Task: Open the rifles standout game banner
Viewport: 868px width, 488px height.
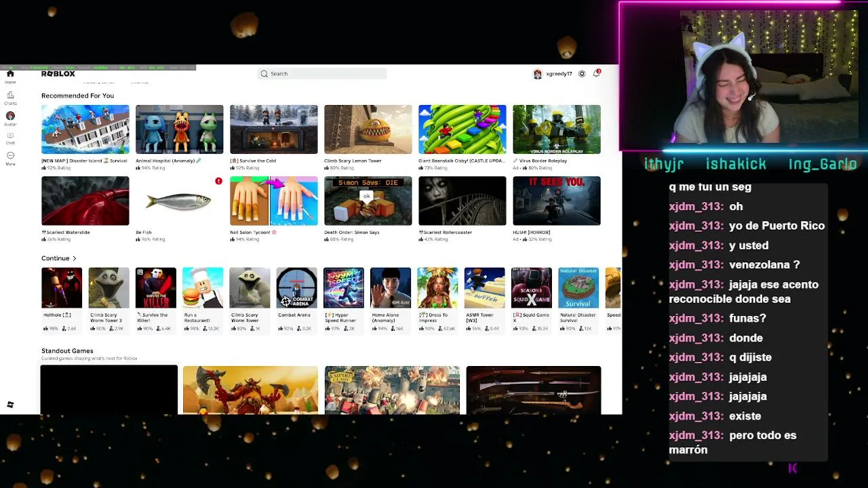Action: click(x=534, y=390)
